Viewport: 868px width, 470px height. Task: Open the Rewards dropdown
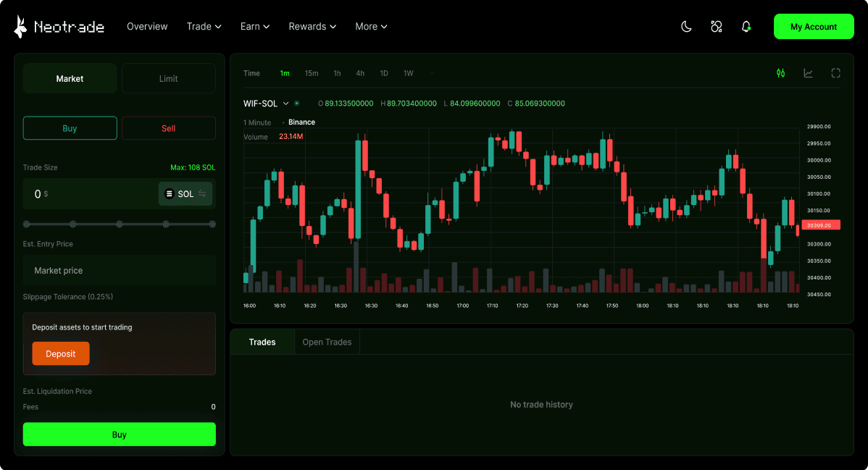coord(312,26)
